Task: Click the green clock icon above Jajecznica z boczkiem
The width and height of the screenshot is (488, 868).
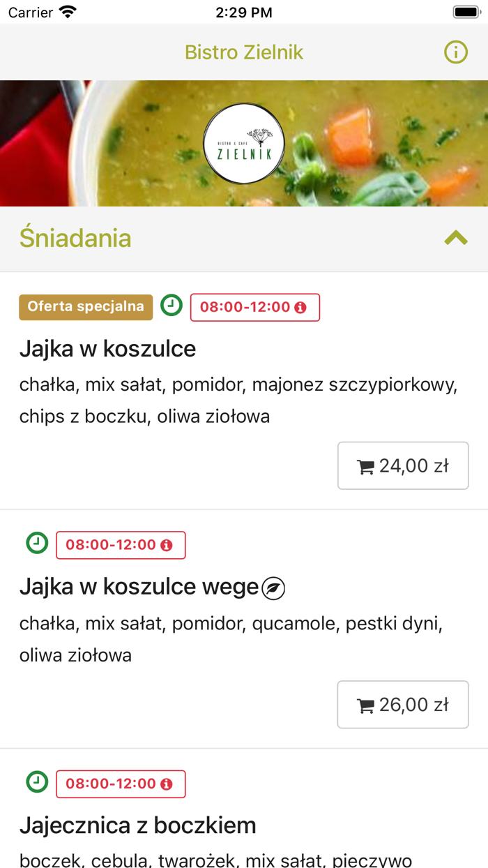Action: (37, 783)
